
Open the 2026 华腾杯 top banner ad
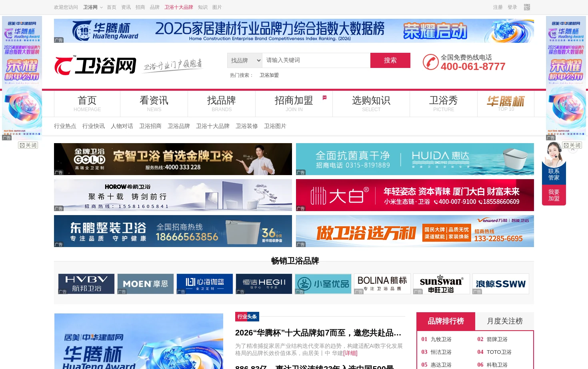coord(294,31)
